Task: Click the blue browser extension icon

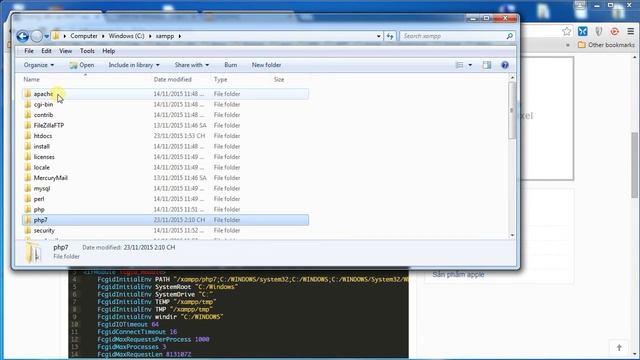Action: [582, 31]
